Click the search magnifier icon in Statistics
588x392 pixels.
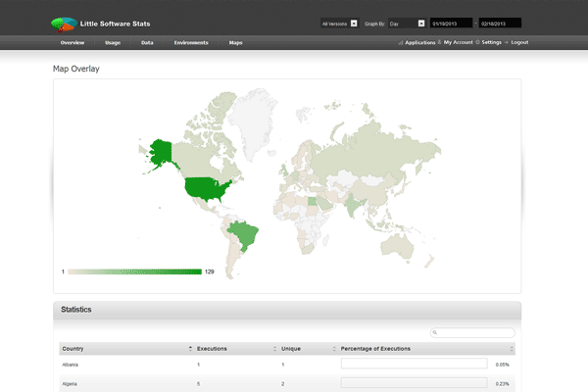[436, 333]
